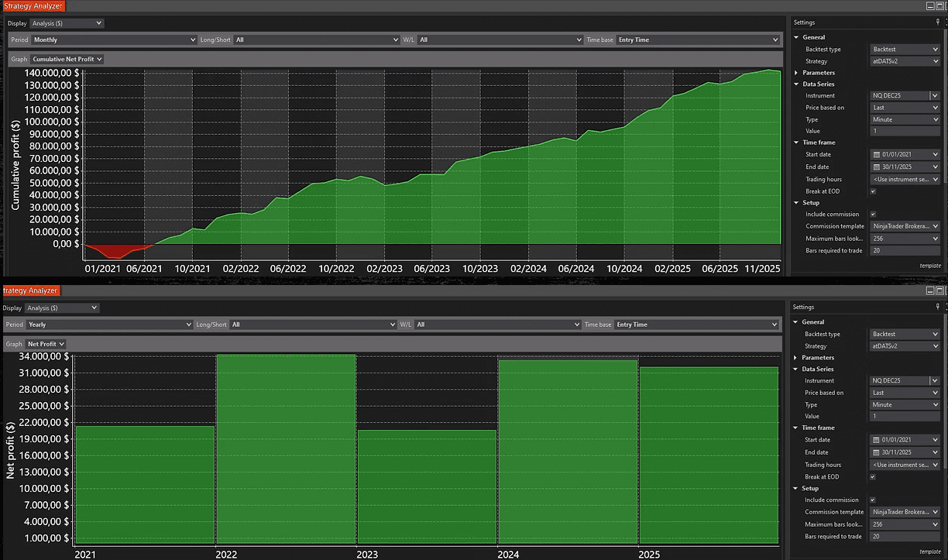Viewport: 948px width, 560px height.
Task: Pin the Settings panel beside the yearly chart
Action: (x=938, y=307)
